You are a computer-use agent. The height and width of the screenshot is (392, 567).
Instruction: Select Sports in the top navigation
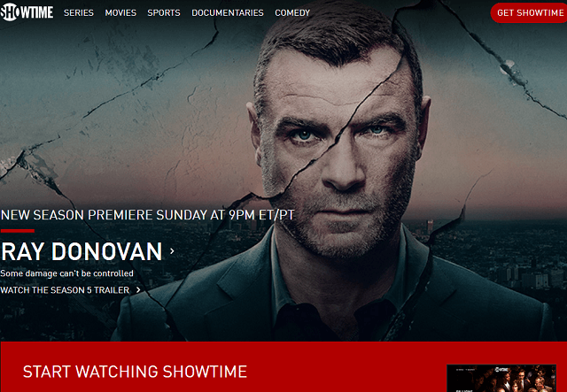point(163,12)
